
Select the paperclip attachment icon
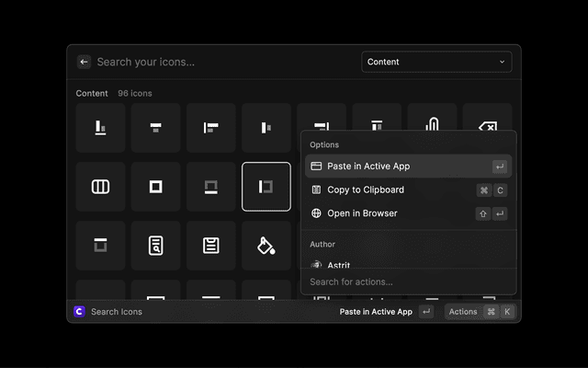click(x=432, y=128)
